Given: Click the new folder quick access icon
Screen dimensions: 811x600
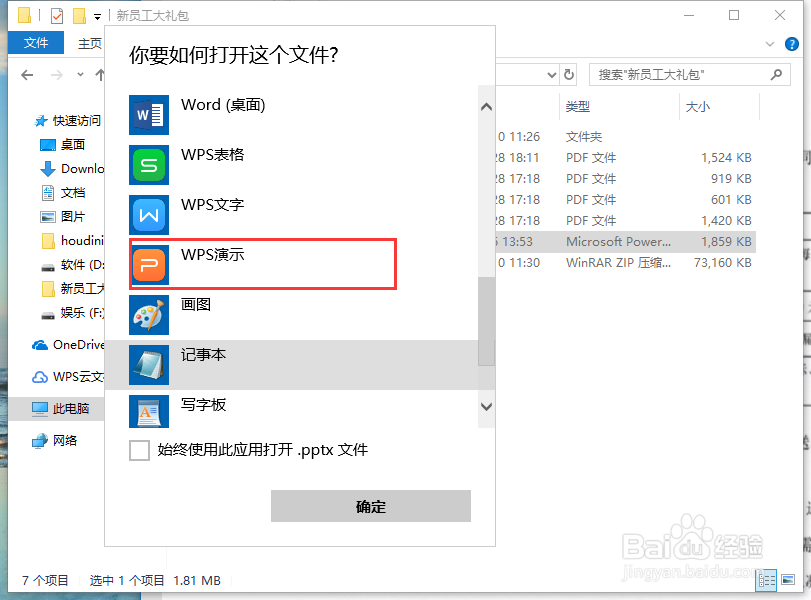Looking at the screenshot, I should (x=79, y=16).
